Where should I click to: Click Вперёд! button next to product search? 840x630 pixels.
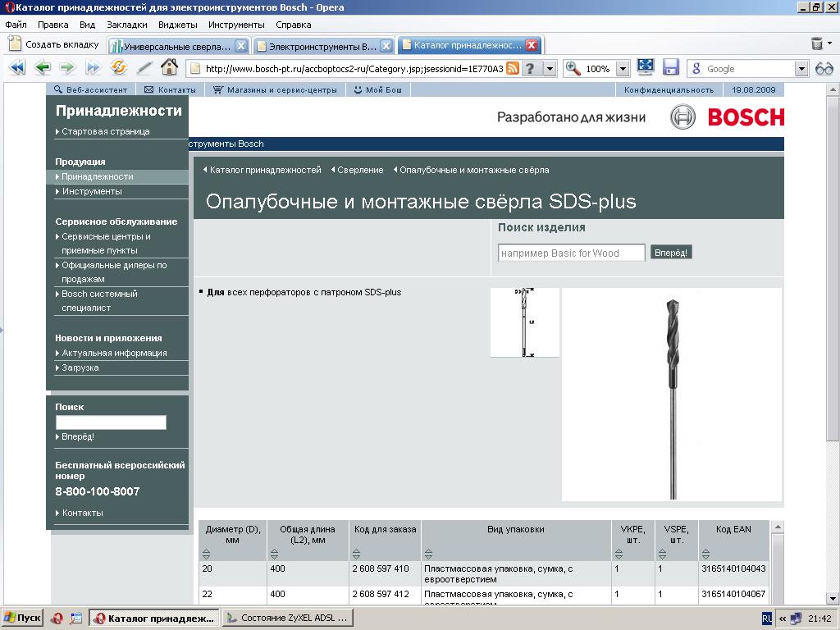pyautogui.click(x=671, y=253)
